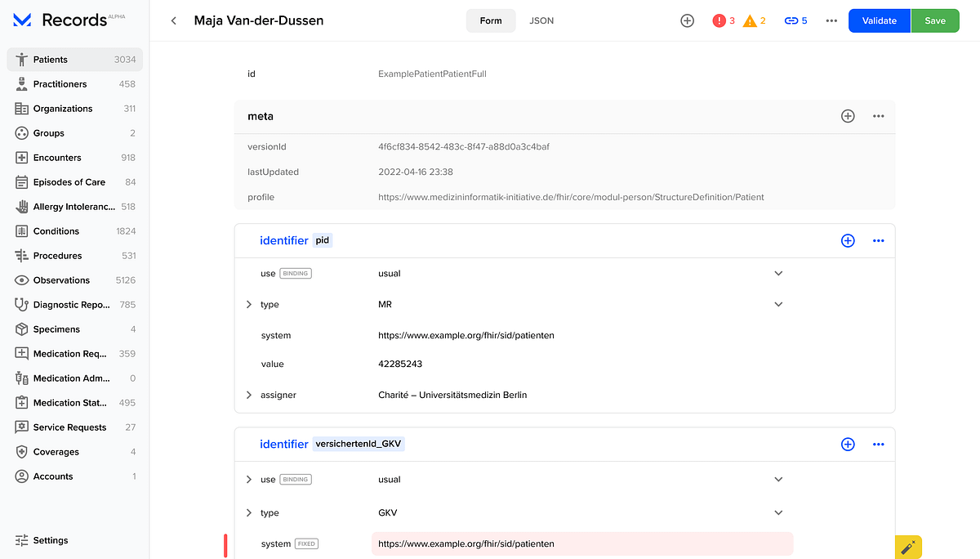The height and width of the screenshot is (559, 980).
Task: Open the three-dot menu in top toolbar
Action: pos(831,20)
